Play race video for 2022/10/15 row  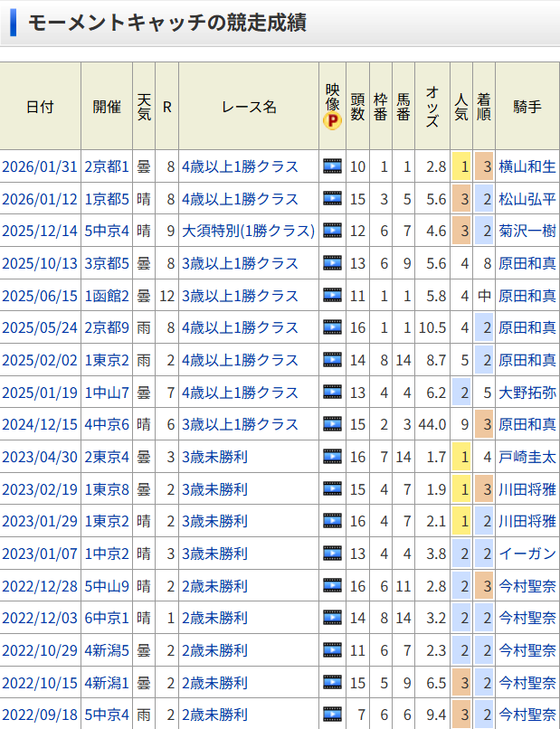tap(332, 683)
